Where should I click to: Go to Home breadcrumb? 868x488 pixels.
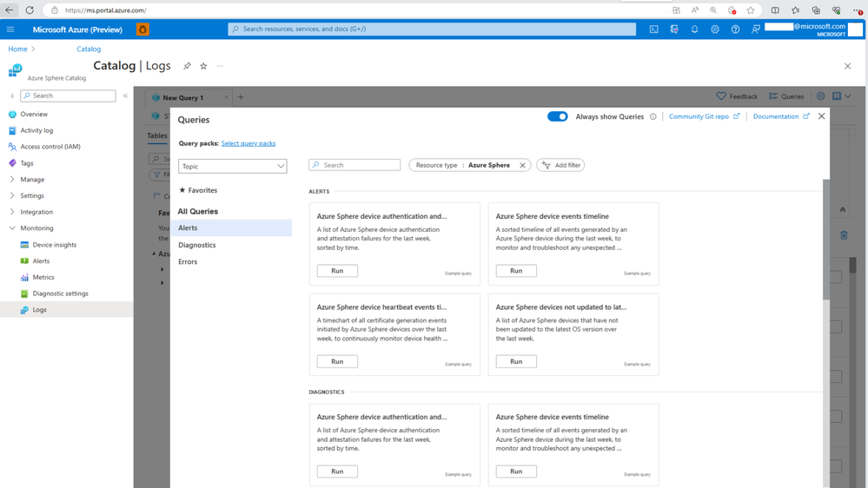[x=17, y=49]
